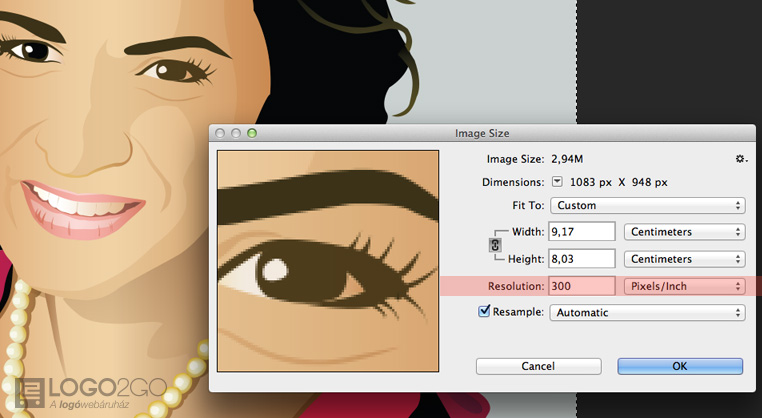Image resolution: width=762 pixels, height=418 pixels.
Task: Open the Height units Centimeters dropdown
Action: click(x=684, y=259)
